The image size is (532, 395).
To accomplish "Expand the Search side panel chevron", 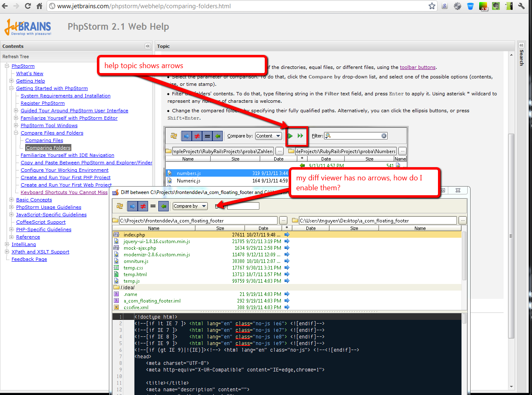I will [521, 45].
